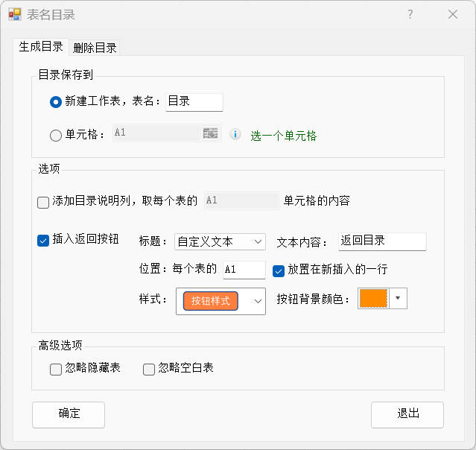The width and height of the screenshot is (476, 450).
Task: Open the button background color dropdown arrow
Action: (399, 299)
